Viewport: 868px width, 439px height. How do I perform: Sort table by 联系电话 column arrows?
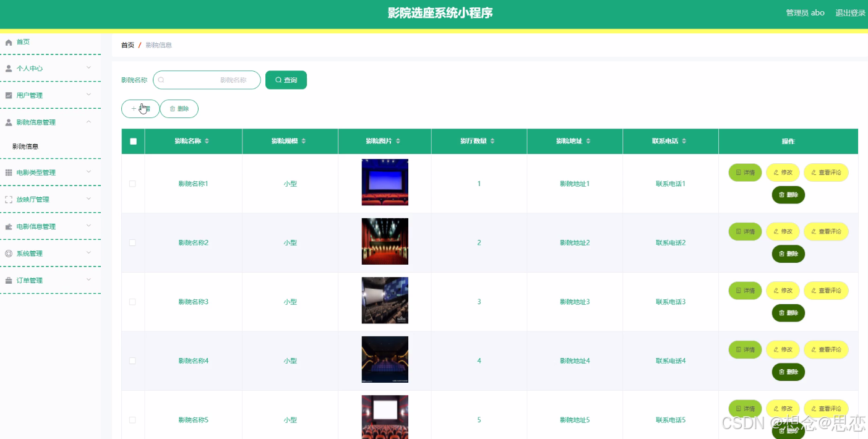[x=684, y=142]
